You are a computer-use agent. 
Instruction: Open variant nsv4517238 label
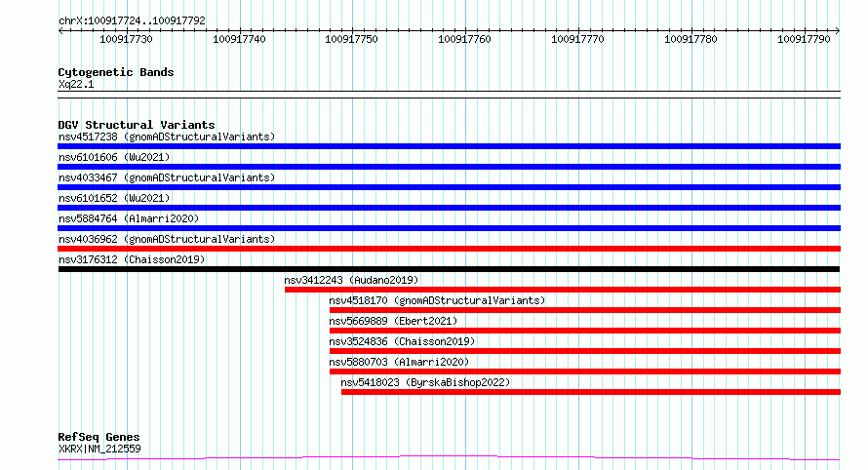point(167,137)
